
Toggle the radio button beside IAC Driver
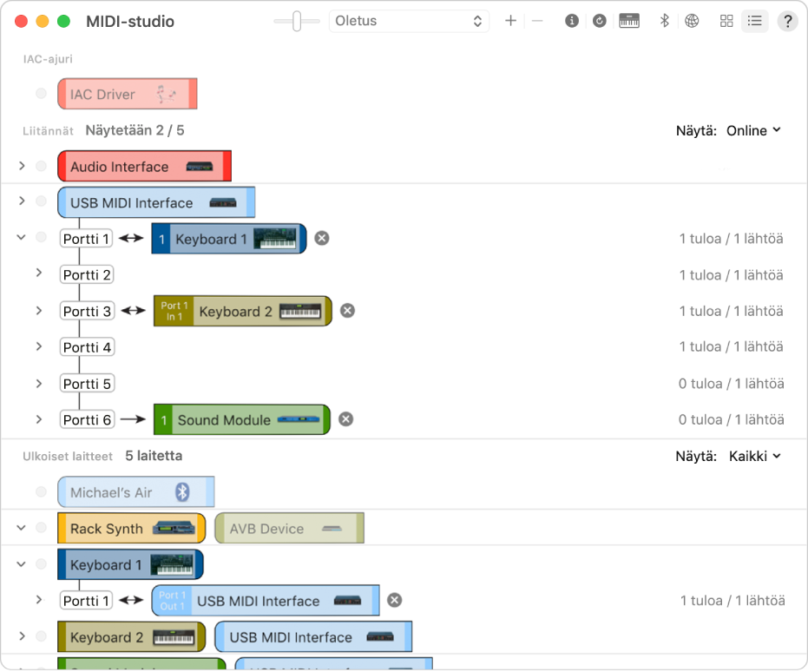[x=42, y=93]
